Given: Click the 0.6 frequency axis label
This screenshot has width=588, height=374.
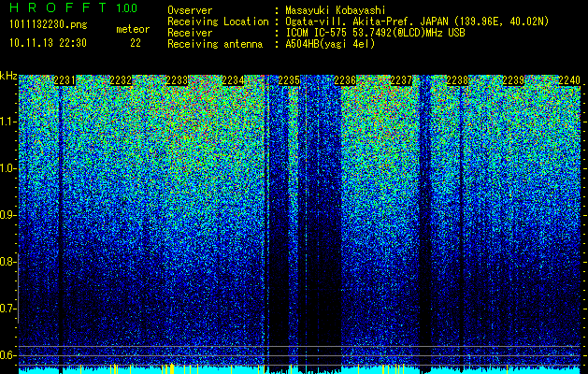Looking at the screenshot, I should pos(7,355).
